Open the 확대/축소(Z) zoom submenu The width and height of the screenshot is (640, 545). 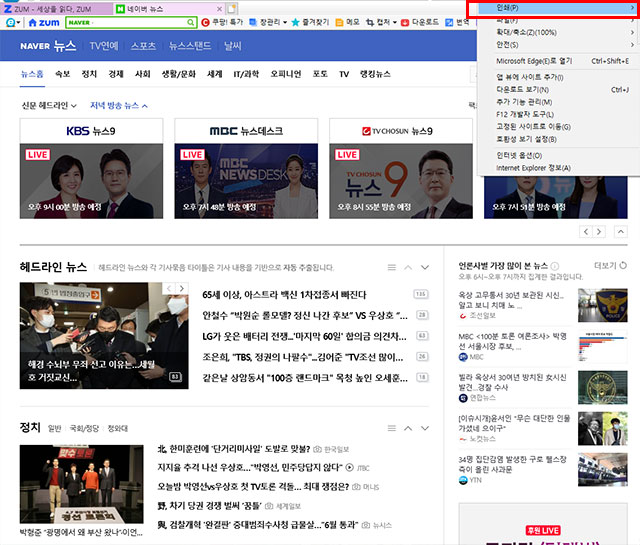click(x=557, y=32)
